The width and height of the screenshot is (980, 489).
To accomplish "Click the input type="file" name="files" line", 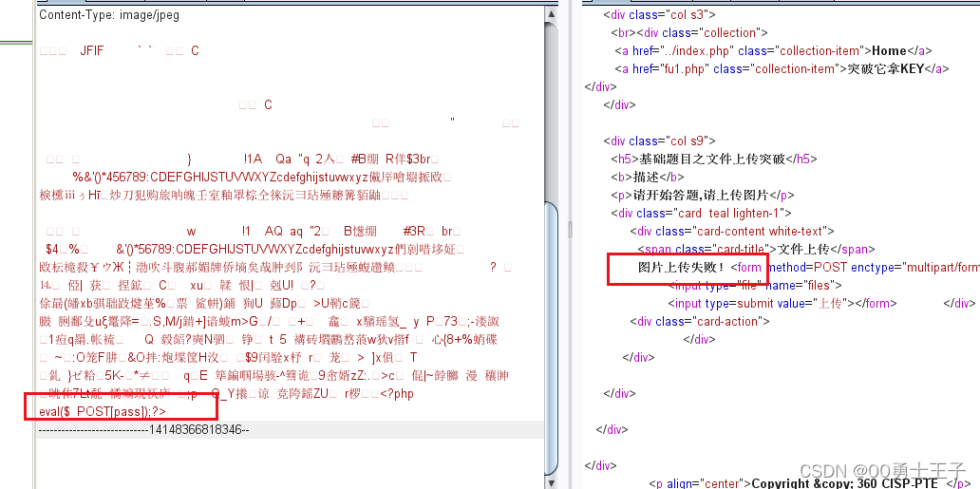I will (x=756, y=286).
